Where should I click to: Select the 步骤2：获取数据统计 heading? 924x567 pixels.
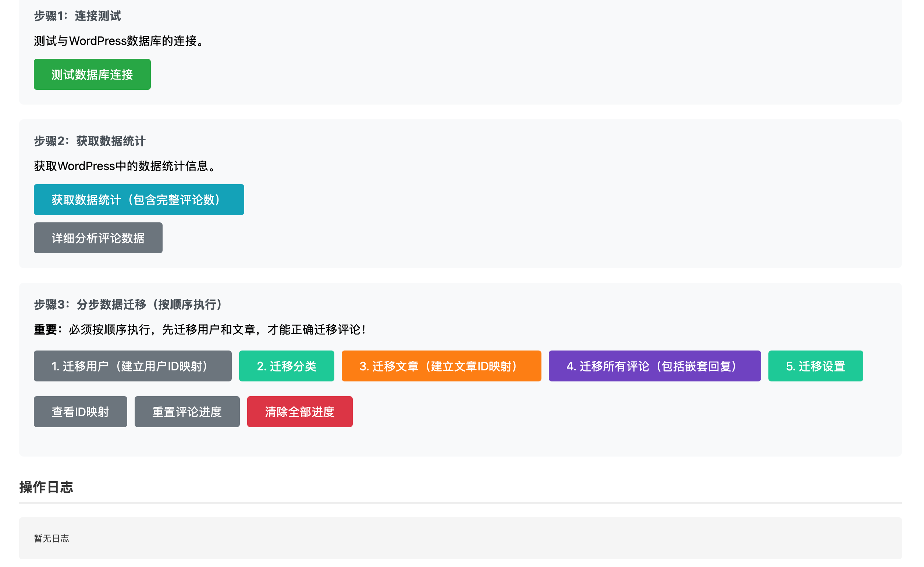tap(90, 141)
